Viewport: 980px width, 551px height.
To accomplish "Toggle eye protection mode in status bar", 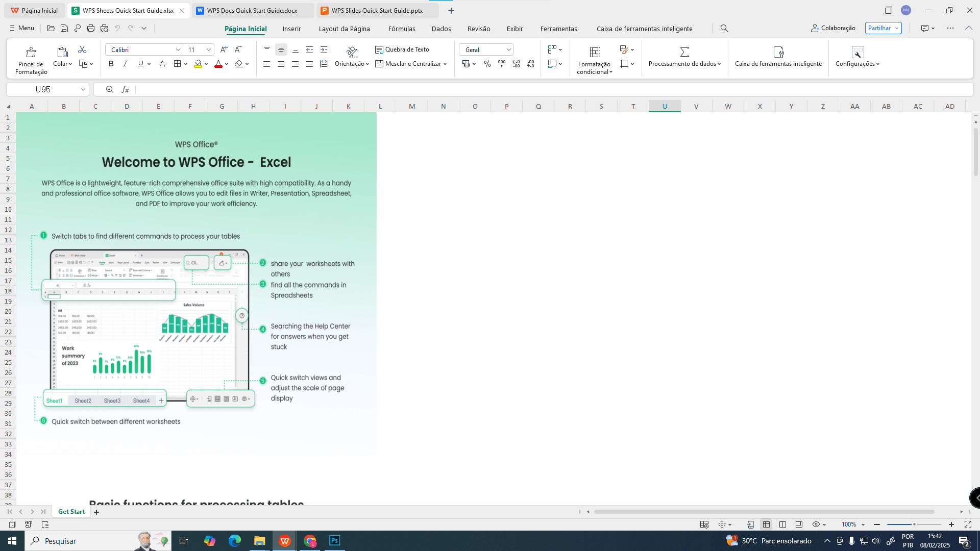I will pyautogui.click(x=816, y=524).
